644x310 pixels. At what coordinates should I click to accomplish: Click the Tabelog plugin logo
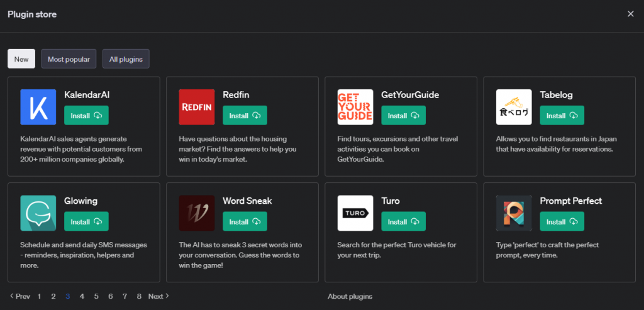[513, 107]
